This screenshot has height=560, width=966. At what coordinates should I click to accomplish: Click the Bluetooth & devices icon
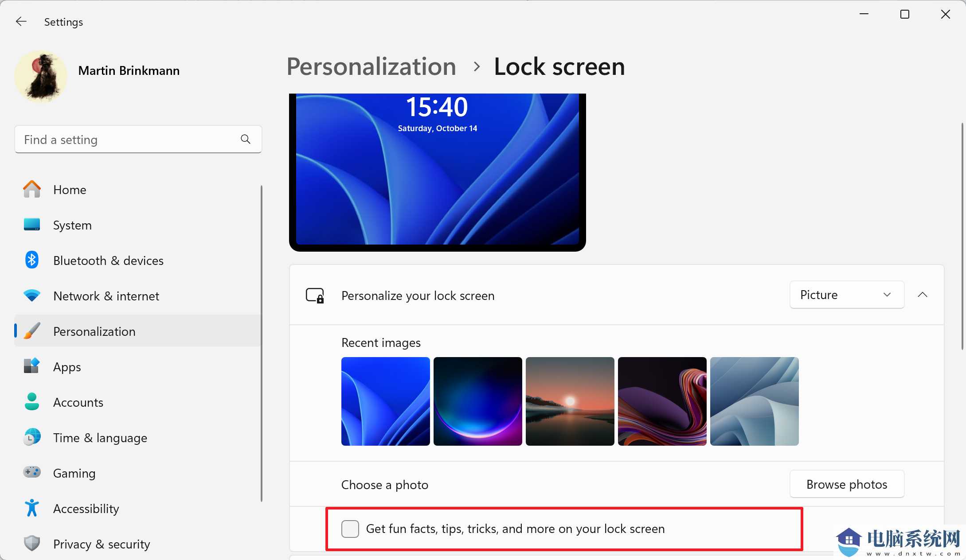(32, 259)
